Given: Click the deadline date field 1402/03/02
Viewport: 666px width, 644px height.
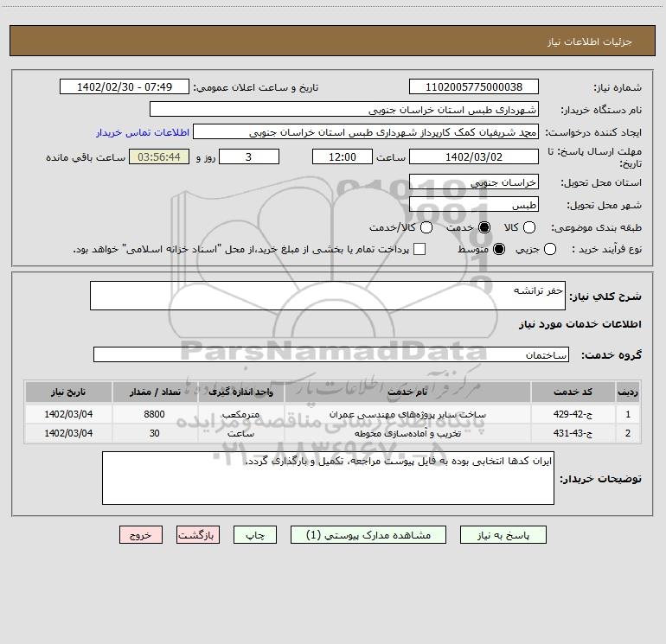Looking at the screenshot, I should 474,156.
